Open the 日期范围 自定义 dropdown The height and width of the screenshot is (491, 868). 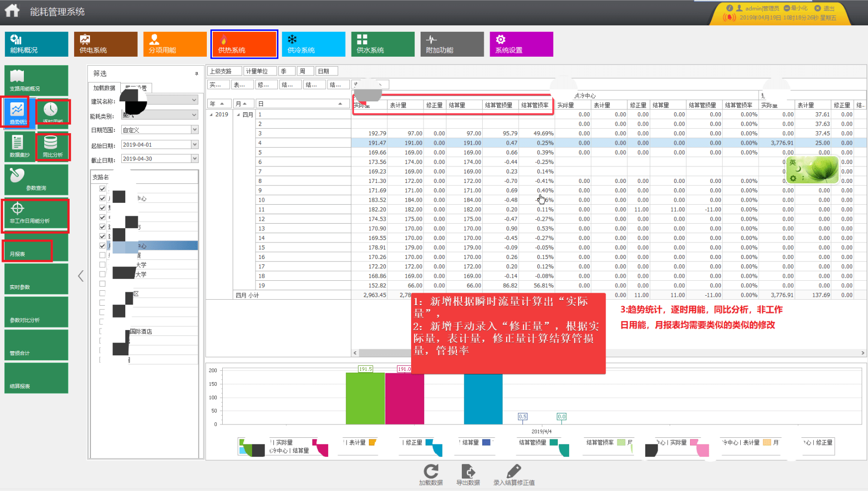(160, 130)
